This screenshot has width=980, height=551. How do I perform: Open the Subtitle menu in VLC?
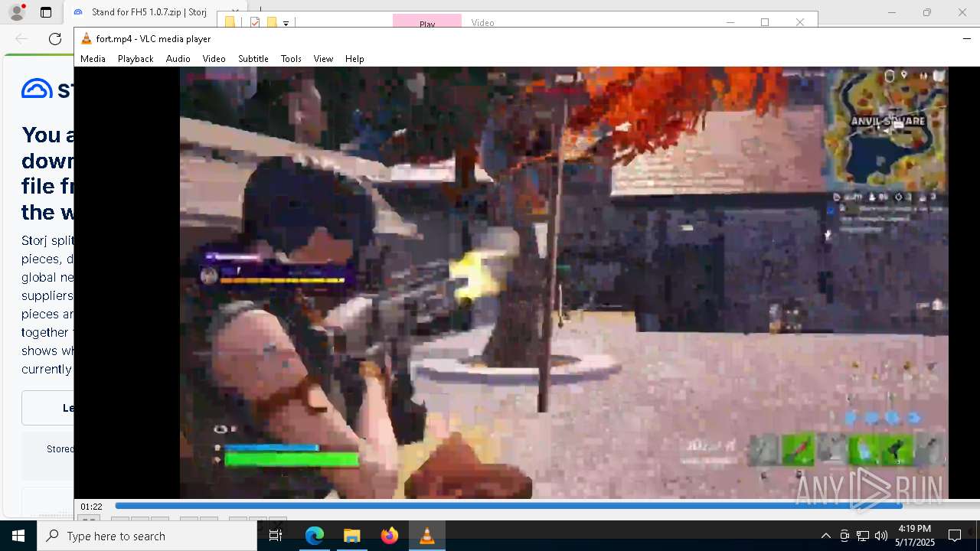click(x=253, y=59)
